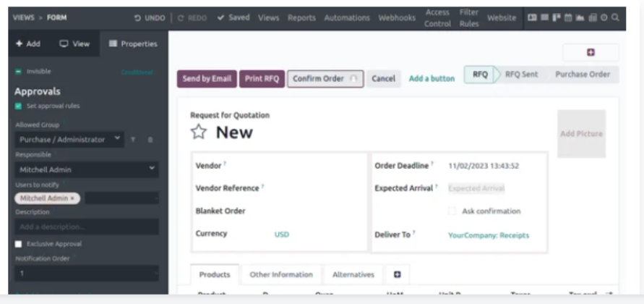Viewport: 644px width, 304px height.
Task: Open Webhooks menu
Action: (x=397, y=18)
